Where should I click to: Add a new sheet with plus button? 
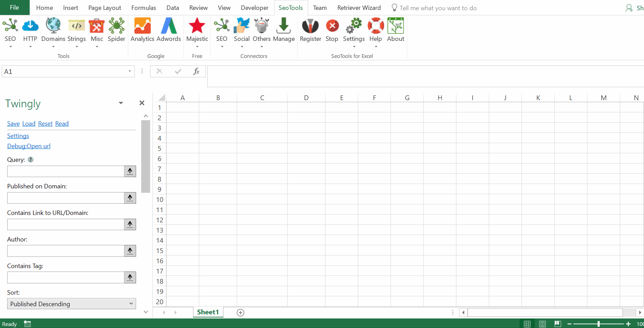[240, 313]
